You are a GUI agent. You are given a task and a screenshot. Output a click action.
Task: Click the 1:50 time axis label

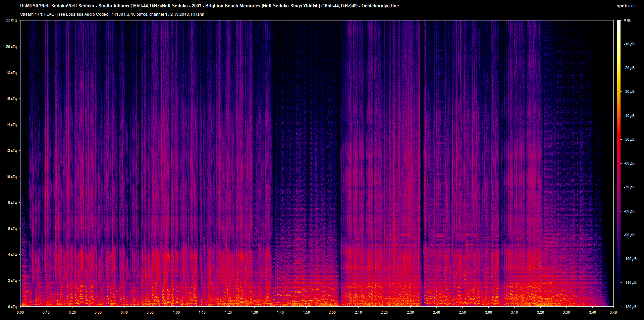pyautogui.click(x=306, y=312)
